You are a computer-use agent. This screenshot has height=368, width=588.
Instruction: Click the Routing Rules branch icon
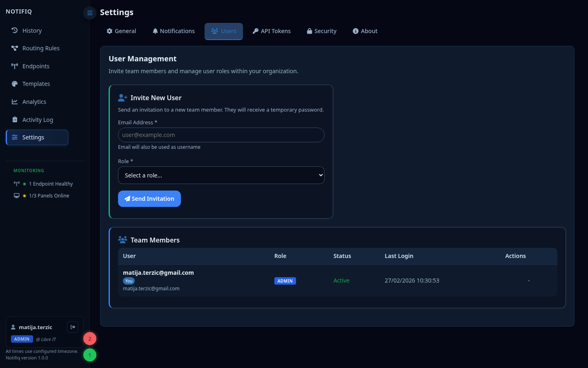tap(15, 48)
